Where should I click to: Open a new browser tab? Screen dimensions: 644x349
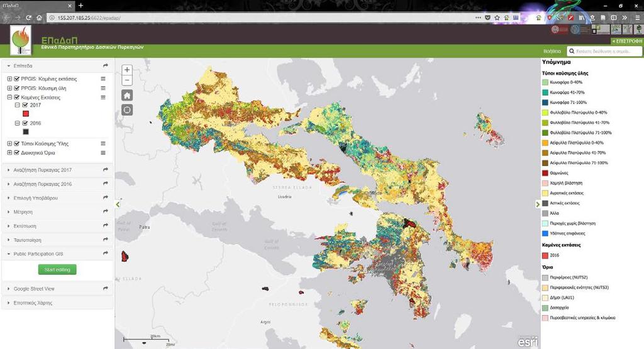pos(80,5)
